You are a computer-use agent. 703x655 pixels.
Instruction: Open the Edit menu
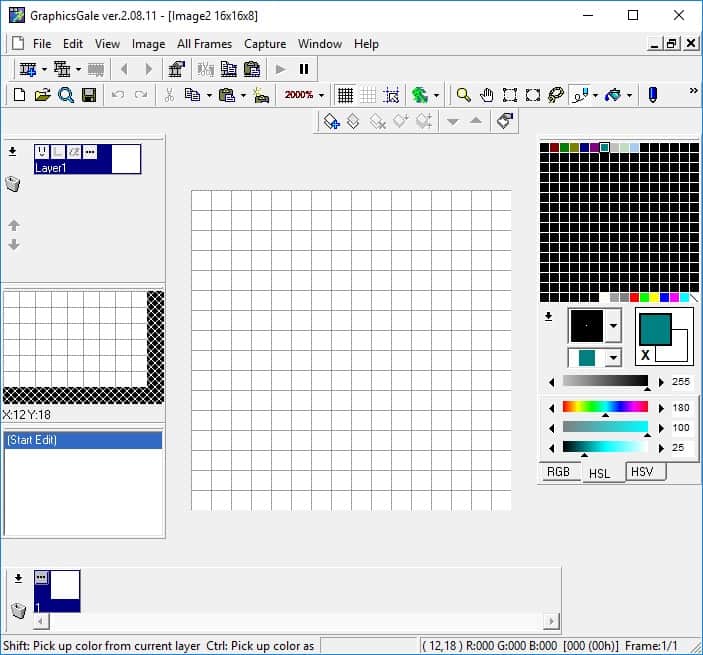[73, 44]
